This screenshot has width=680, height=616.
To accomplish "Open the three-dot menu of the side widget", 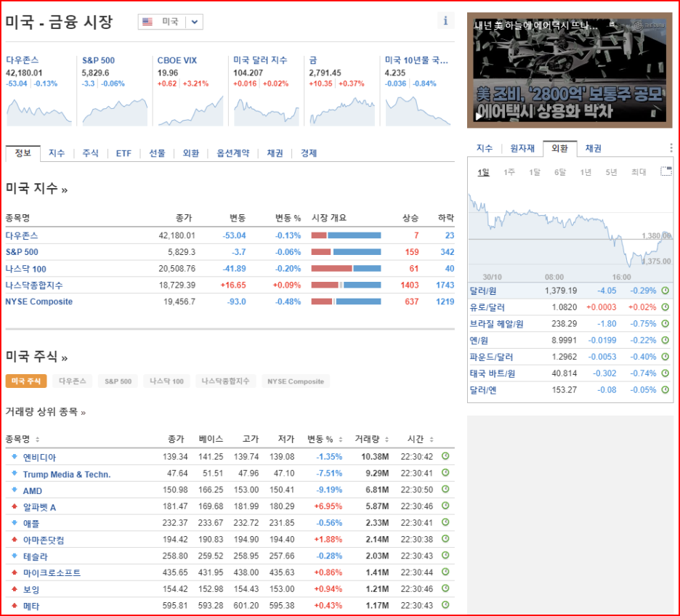I will (671, 147).
